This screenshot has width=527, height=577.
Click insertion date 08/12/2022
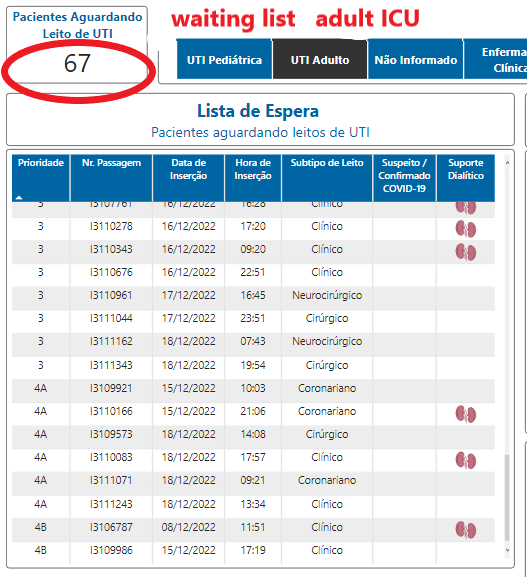(x=188, y=527)
